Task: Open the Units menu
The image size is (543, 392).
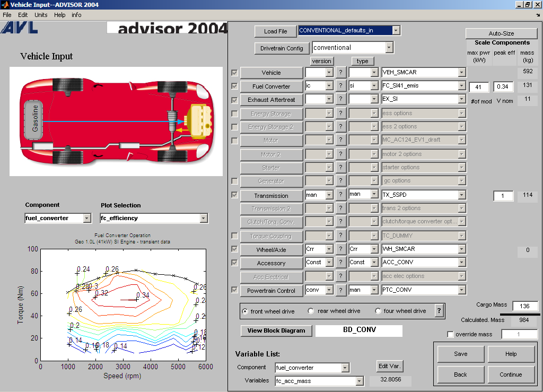Action: point(41,15)
